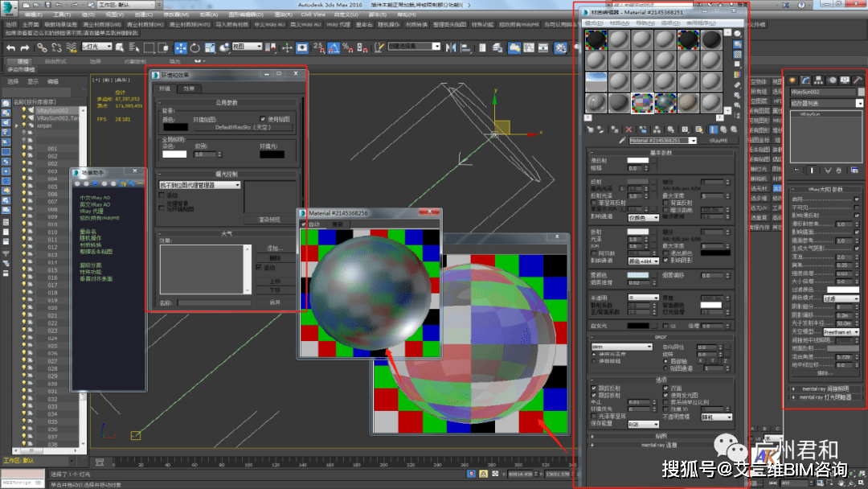This screenshot has width=868, height=489.
Task: Toggle the Angle Snap icon
Action: pyautogui.click(x=334, y=48)
